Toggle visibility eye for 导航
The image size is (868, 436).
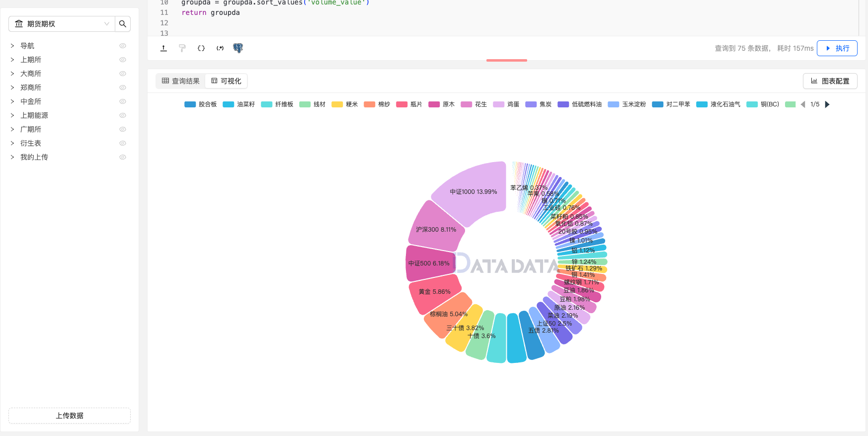[123, 46]
